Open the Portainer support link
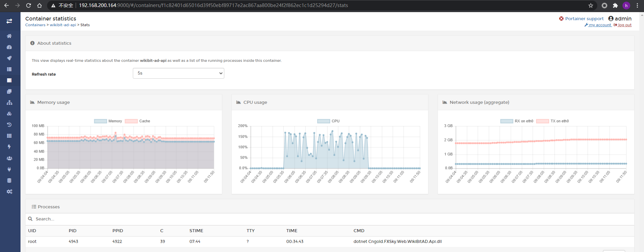The width and height of the screenshot is (644, 252). point(581,18)
